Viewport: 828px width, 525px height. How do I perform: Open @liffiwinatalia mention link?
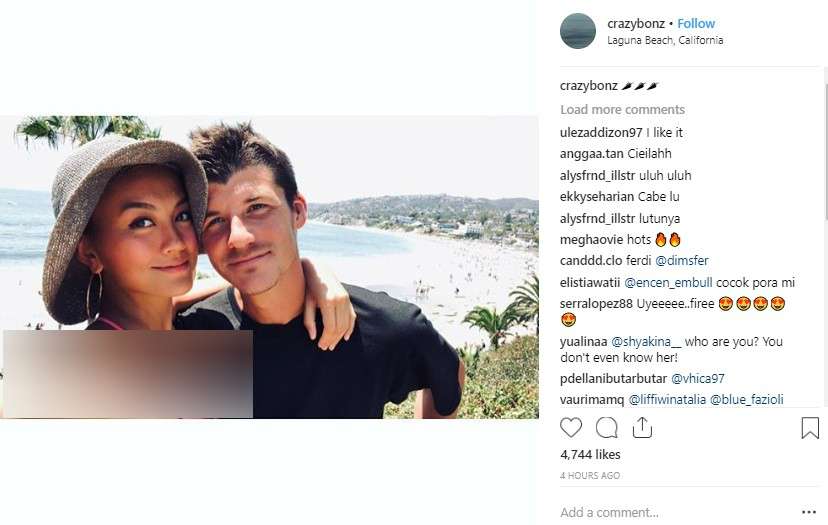pos(667,400)
